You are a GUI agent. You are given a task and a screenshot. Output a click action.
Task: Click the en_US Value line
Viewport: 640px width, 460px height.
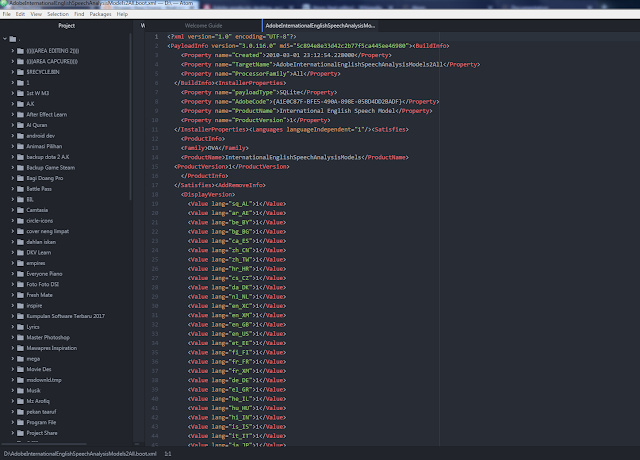tap(237, 334)
